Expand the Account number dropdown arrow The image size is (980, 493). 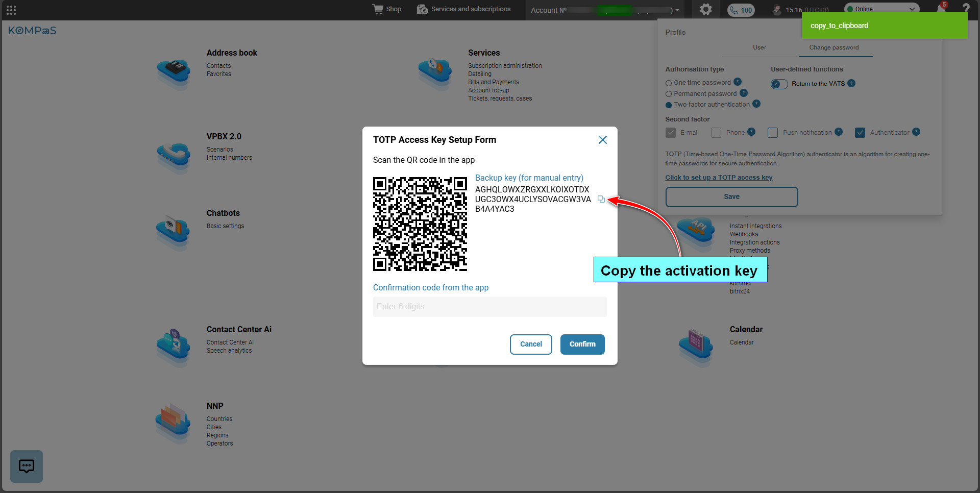pyautogui.click(x=677, y=10)
